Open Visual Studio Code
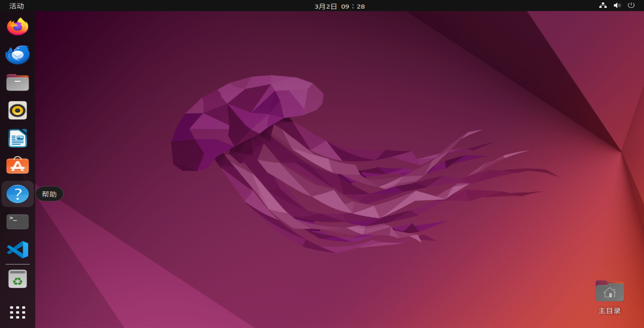This screenshot has width=644, height=328. click(x=18, y=250)
